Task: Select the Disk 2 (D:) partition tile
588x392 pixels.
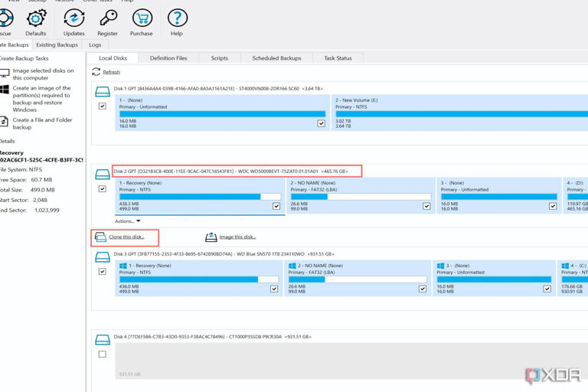Action: pos(576,195)
